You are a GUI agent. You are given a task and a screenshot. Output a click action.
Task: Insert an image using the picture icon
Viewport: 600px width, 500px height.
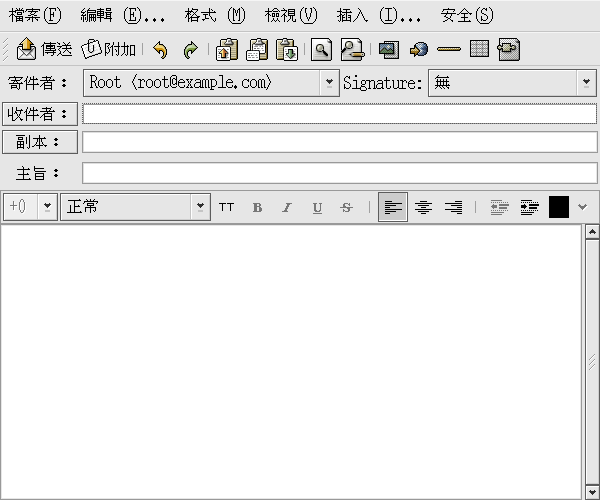pyautogui.click(x=388, y=49)
